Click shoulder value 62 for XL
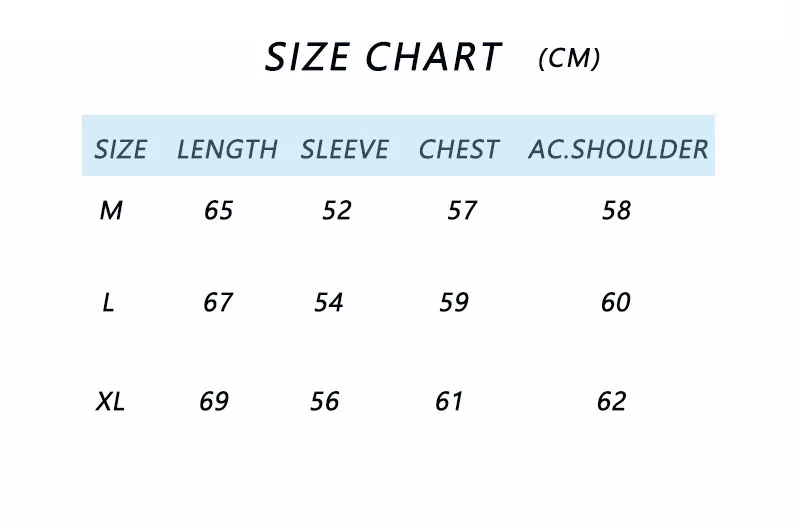The width and height of the screenshot is (800, 528). [x=611, y=401]
